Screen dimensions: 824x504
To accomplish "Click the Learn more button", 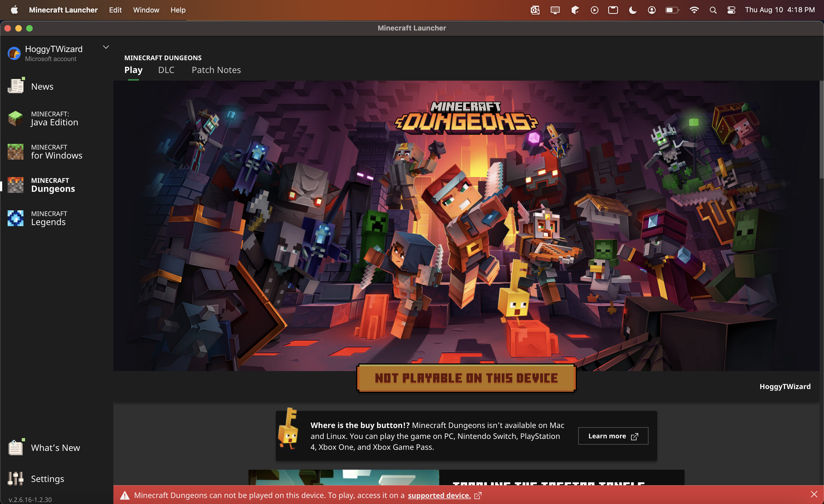I will click(x=613, y=436).
